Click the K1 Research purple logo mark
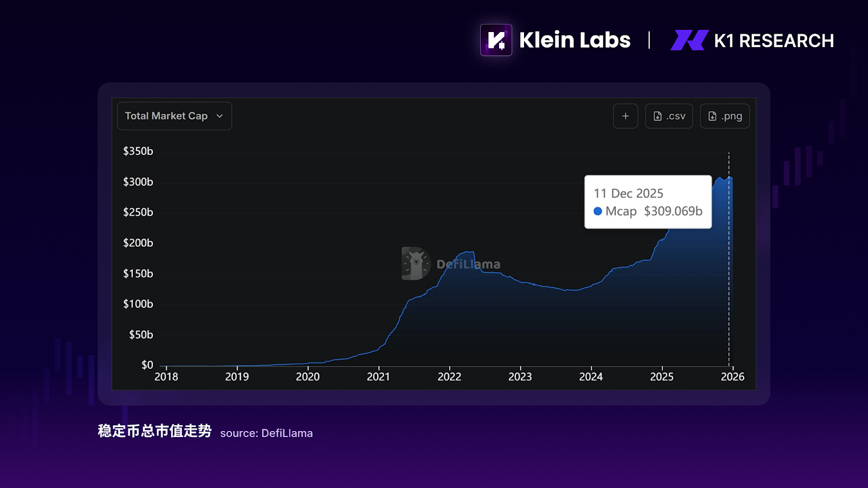The width and height of the screenshot is (868, 488). [689, 40]
